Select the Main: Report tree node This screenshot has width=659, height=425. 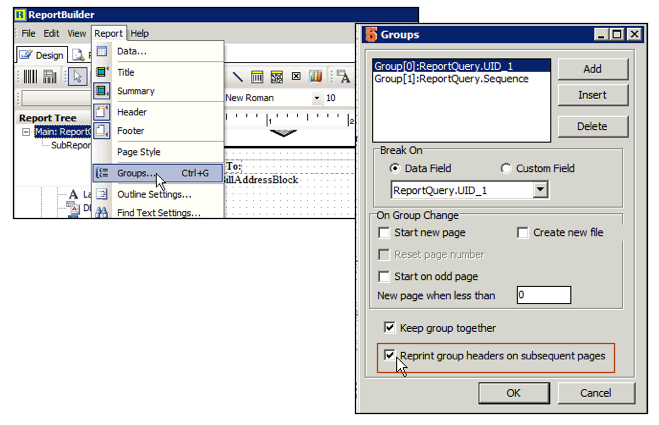pos(63,132)
